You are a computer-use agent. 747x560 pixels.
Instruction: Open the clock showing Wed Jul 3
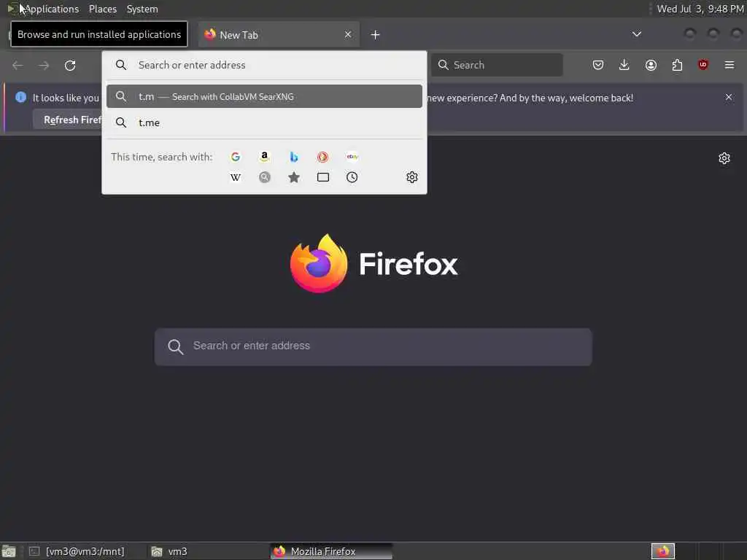click(x=700, y=9)
